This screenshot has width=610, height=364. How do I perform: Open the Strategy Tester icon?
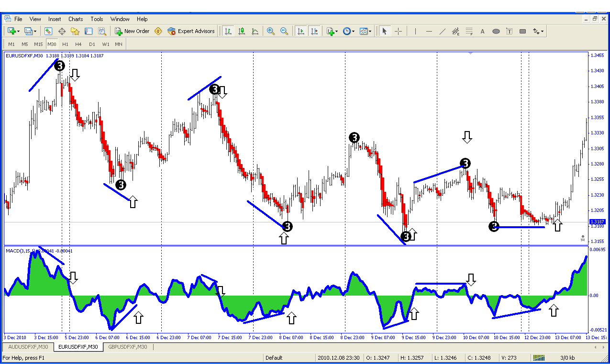pos(102,31)
